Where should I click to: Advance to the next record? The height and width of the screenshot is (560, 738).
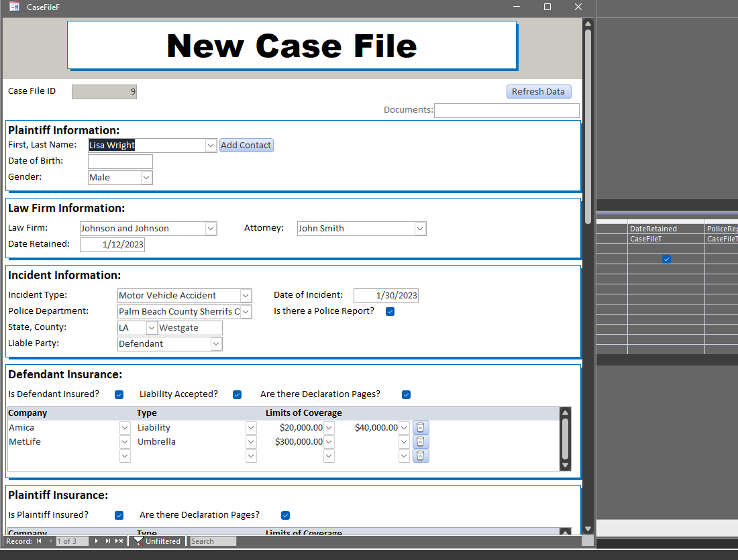coord(96,541)
